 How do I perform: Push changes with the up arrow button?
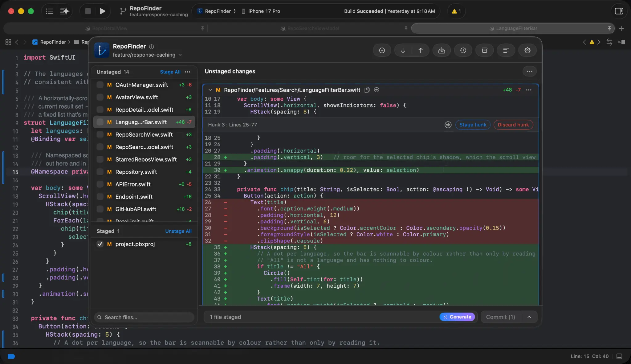tap(421, 50)
